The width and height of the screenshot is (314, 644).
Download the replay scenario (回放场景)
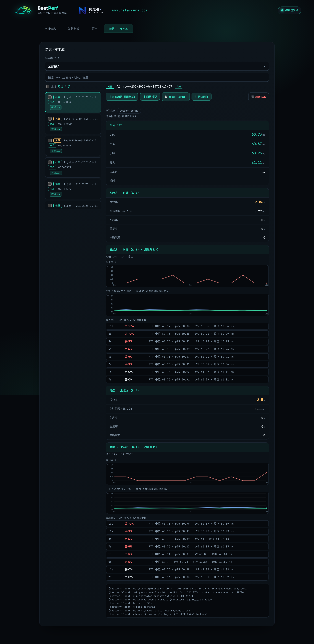click(122, 97)
